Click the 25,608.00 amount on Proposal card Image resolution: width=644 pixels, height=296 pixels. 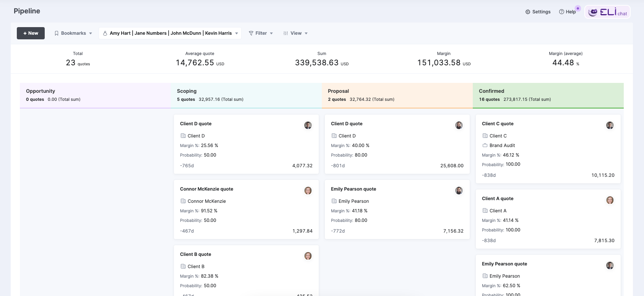pyautogui.click(x=452, y=166)
